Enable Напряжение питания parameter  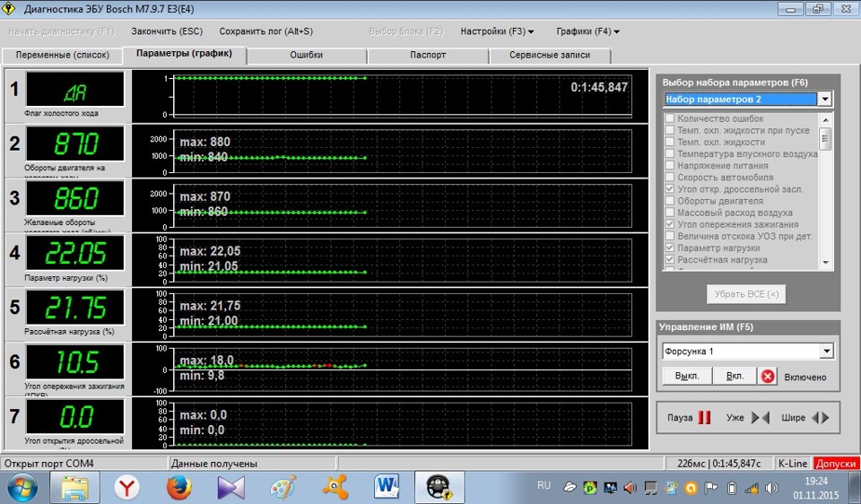(x=669, y=165)
